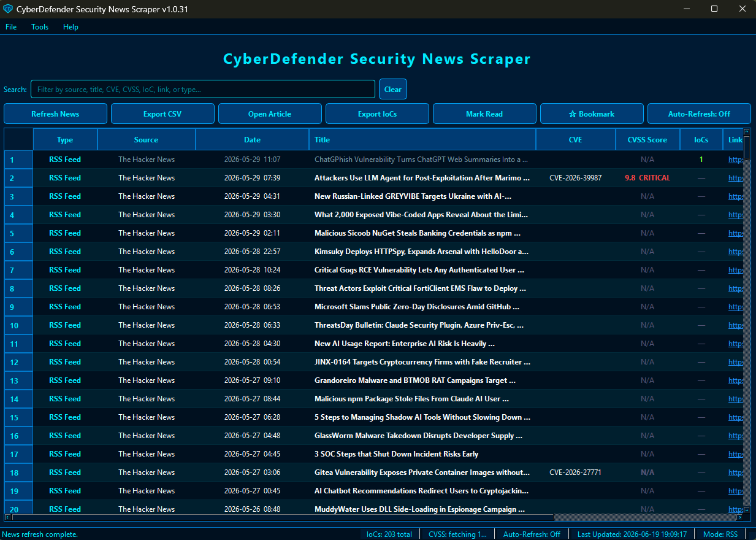The image size is (756, 540).
Task: Select row number 18 header
Action: (18, 472)
